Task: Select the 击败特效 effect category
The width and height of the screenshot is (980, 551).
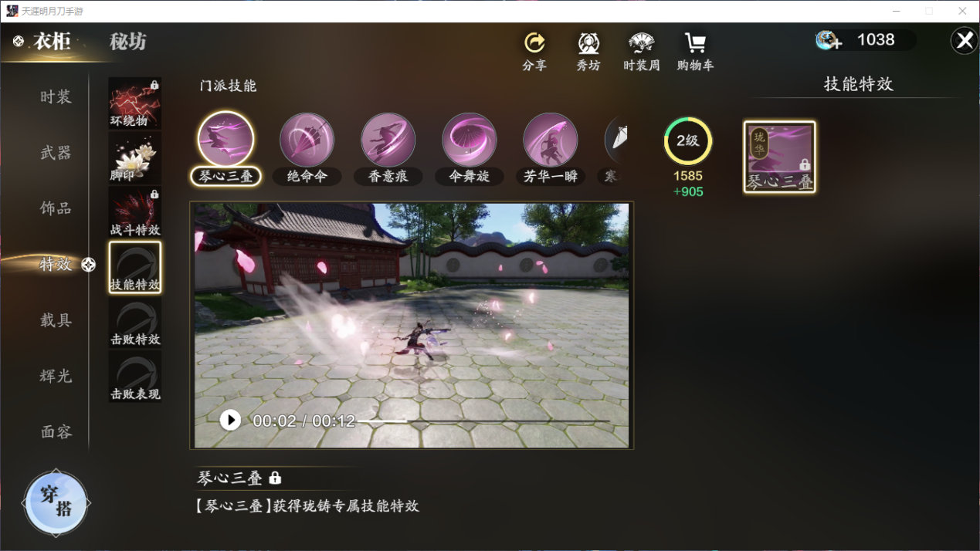Action: (135, 322)
